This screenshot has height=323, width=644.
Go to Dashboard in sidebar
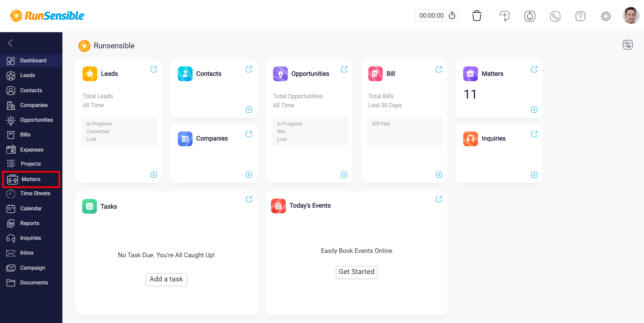[31, 60]
